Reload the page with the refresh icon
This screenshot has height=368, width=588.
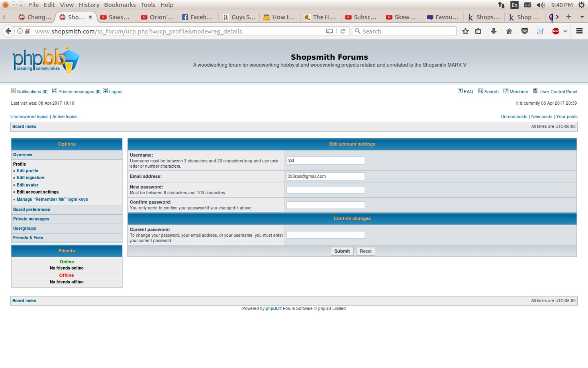(343, 31)
